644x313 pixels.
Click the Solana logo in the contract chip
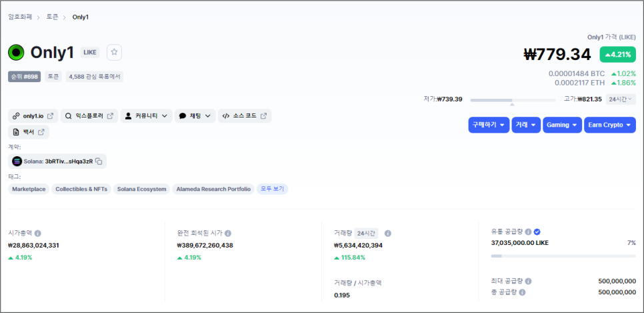point(17,162)
